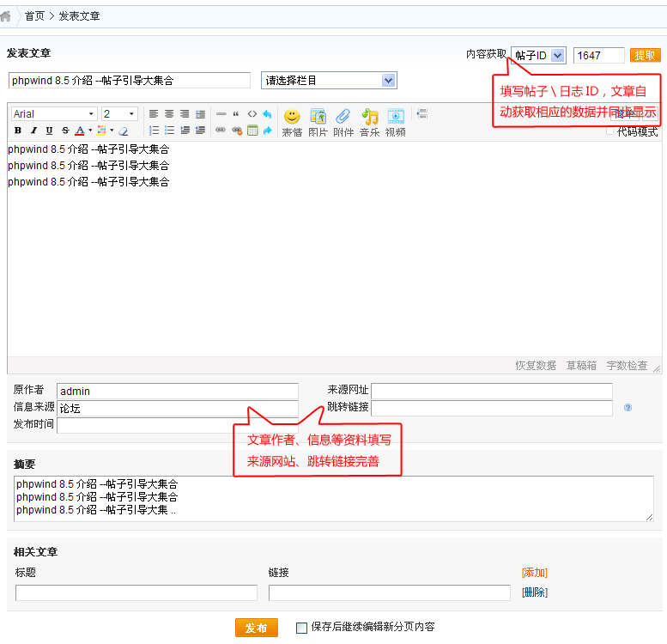Viewport: 667px width, 644px height.
Task: Click the home icon in breadcrumb
Action: (5, 16)
